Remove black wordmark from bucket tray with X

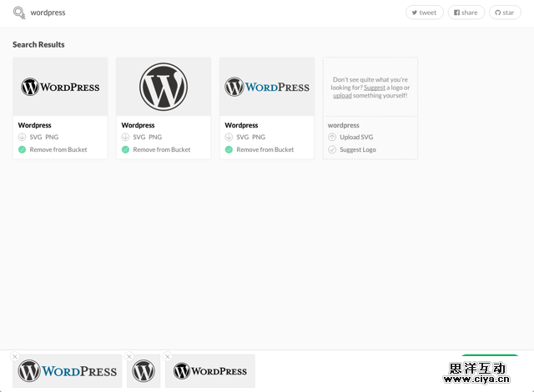[x=167, y=357]
